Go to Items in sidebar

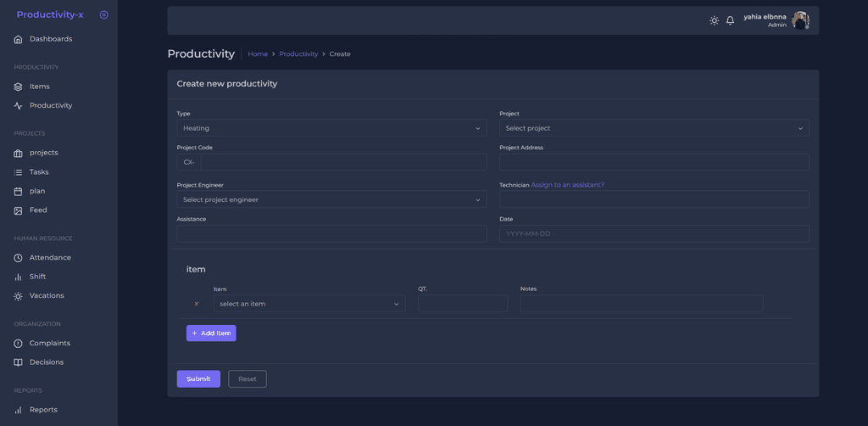pyautogui.click(x=39, y=87)
